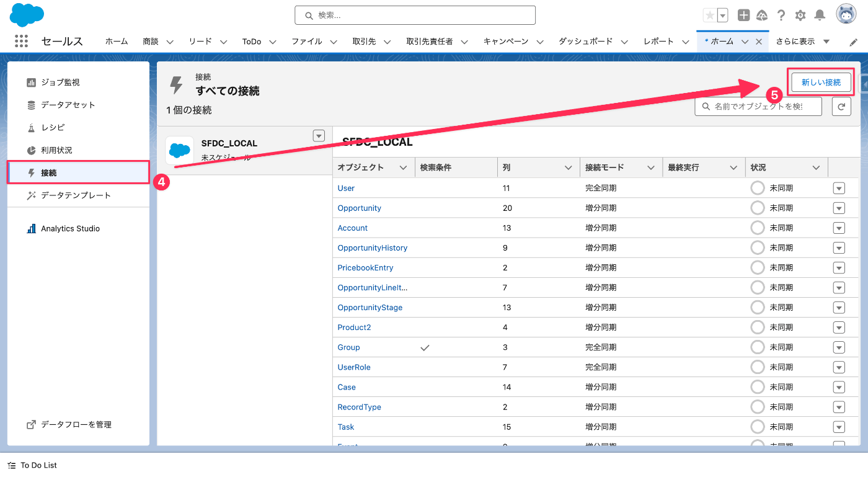Open the 列 column header menu chevron

[x=569, y=167]
